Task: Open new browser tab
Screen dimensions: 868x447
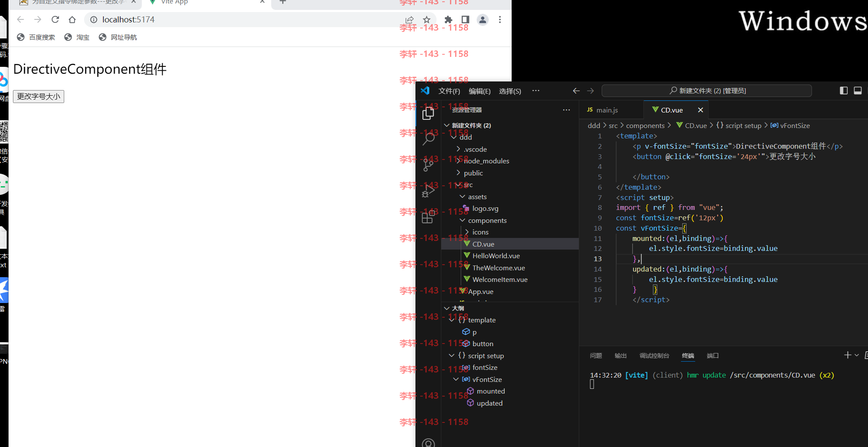Action: [x=283, y=2]
